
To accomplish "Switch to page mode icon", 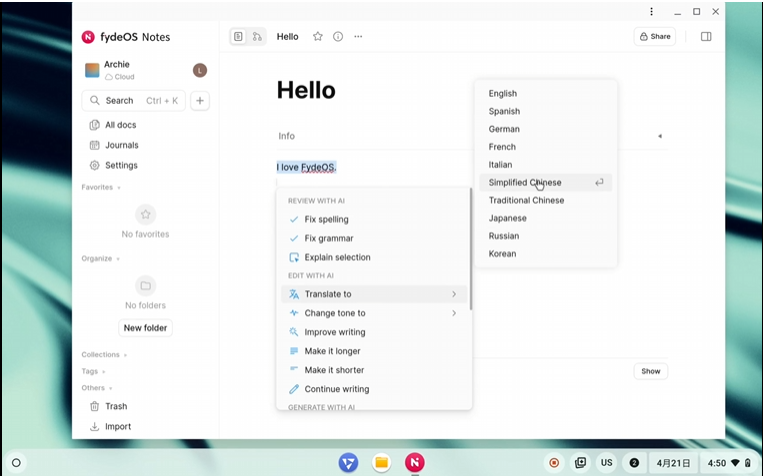I will tap(238, 37).
